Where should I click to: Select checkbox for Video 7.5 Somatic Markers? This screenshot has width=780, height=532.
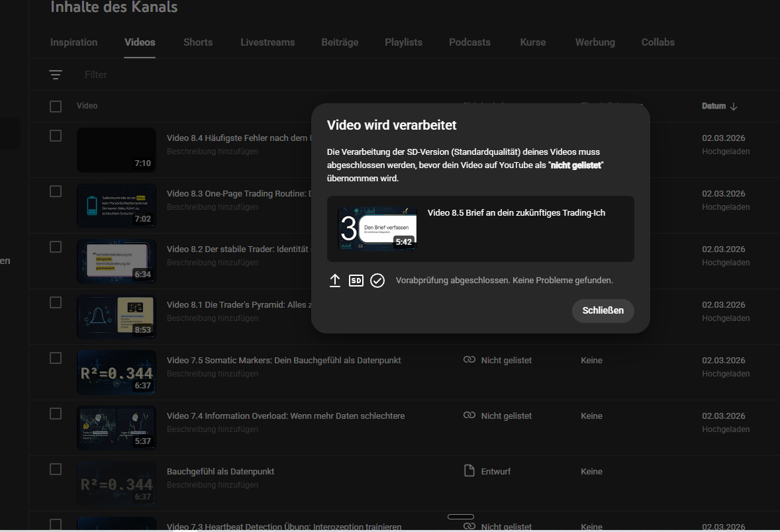click(56, 358)
